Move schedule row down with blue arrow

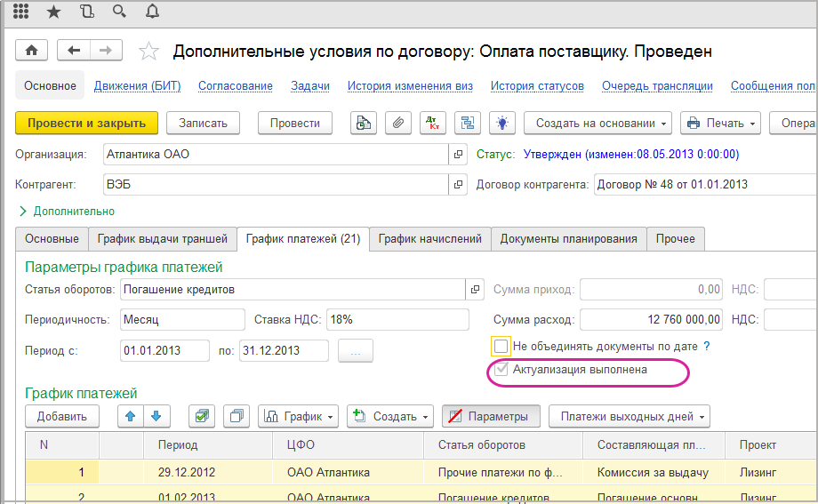(x=156, y=416)
